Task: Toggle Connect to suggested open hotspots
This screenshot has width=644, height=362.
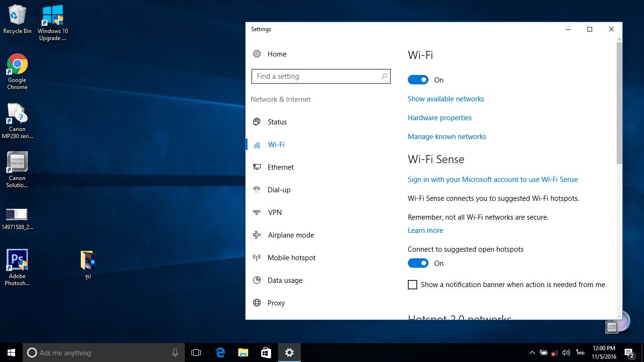Action: tap(418, 263)
